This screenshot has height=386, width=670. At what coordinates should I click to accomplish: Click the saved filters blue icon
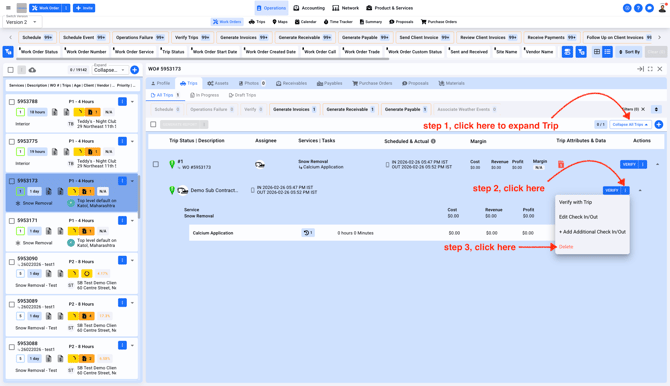(567, 52)
